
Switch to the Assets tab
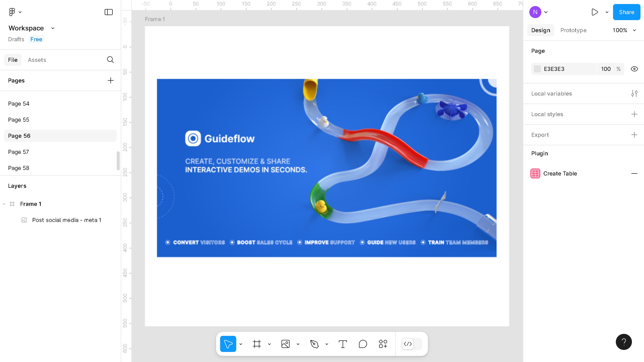(37, 60)
